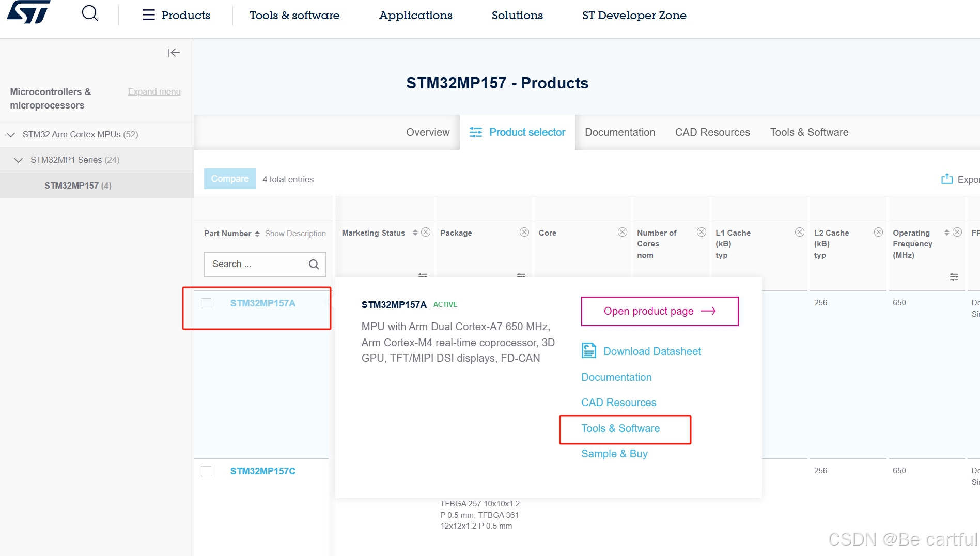
Task: Click '4 total entries' text
Action: coord(288,179)
